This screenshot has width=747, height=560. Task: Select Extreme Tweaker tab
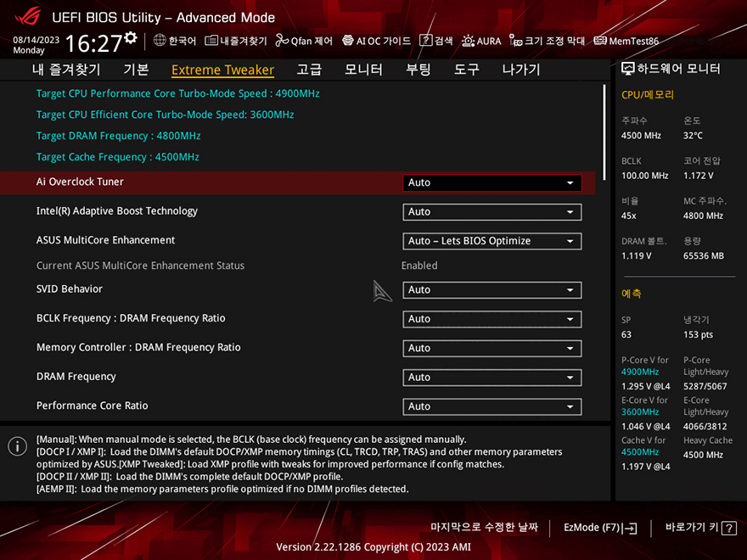pos(222,70)
